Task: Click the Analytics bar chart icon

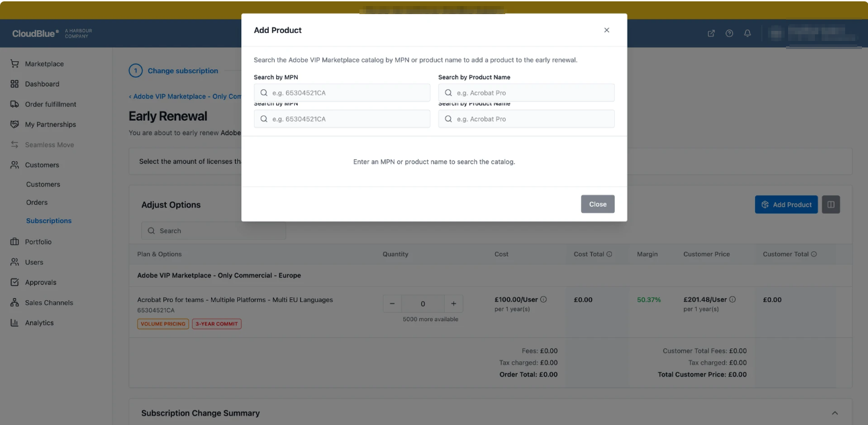Action: pos(15,322)
